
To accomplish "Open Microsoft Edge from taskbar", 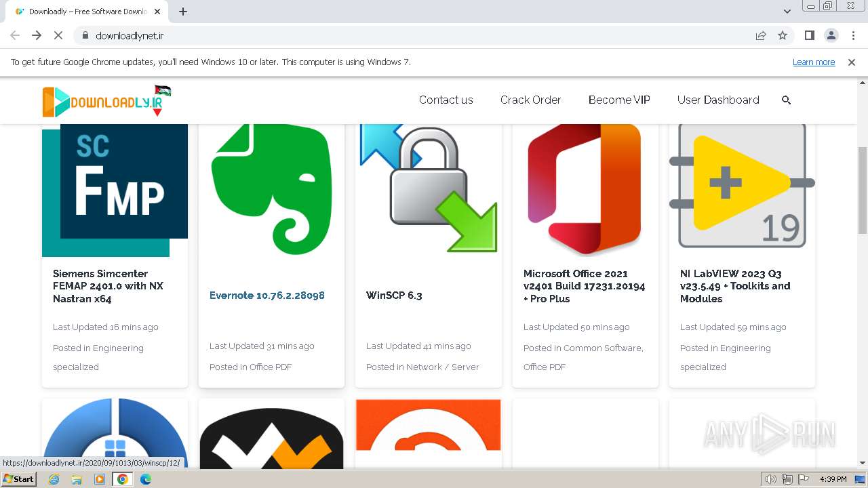I will 146,479.
